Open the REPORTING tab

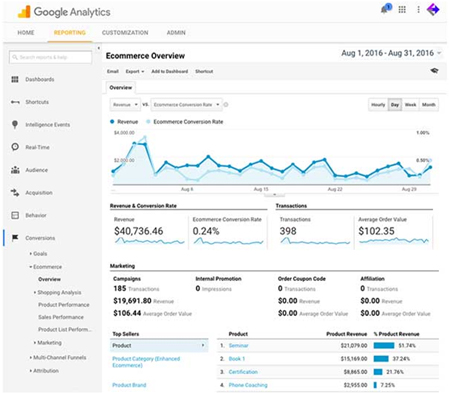70,33
